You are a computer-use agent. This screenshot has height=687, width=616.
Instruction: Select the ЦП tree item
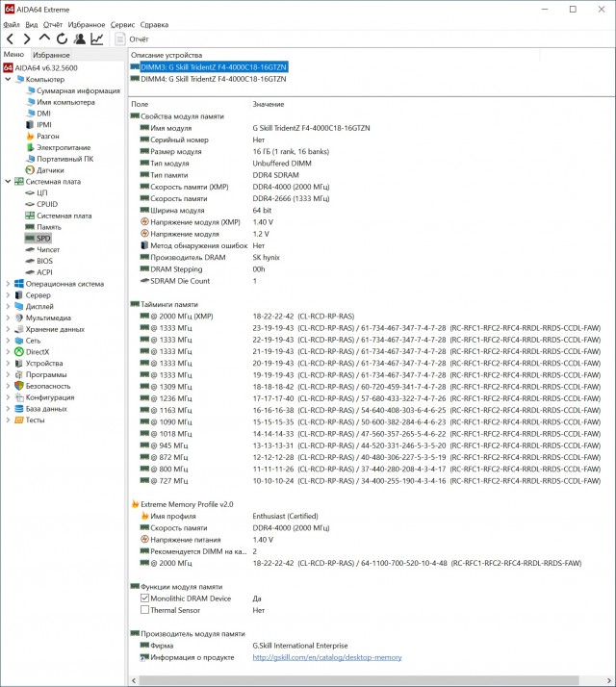(x=37, y=192)
